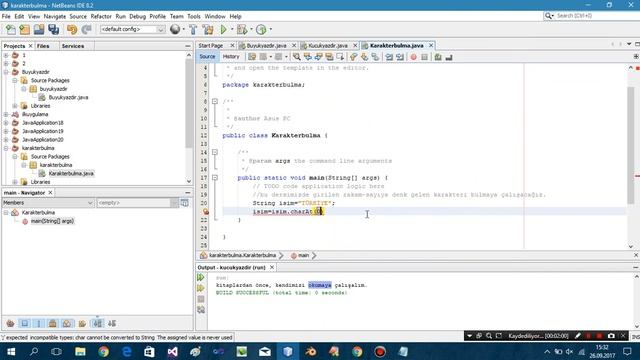Click the red Start Macro Recording icon
640x360 pixels.
(x=413, y=57)
